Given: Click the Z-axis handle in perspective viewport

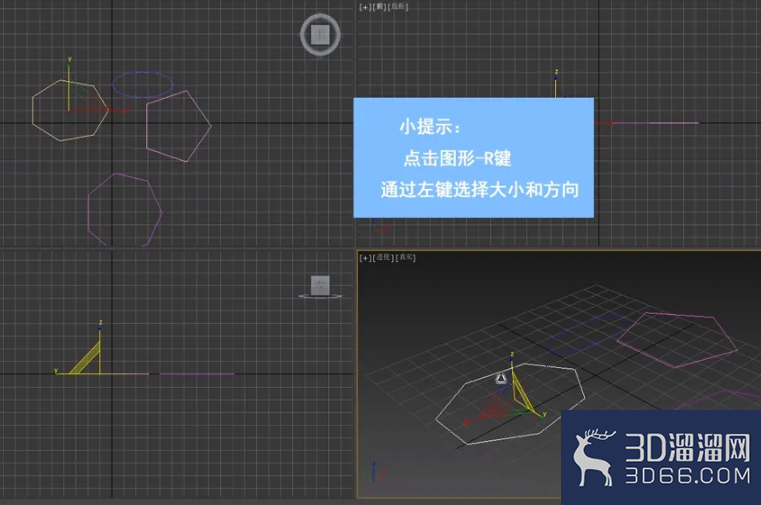Looking at the screenshot, I should coord(512,361).
